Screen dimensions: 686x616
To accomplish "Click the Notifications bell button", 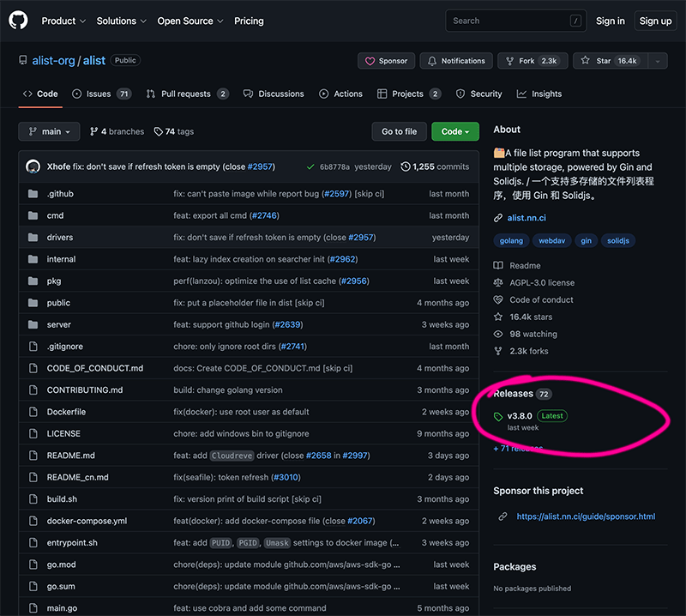I will click(x=456, y=61).
